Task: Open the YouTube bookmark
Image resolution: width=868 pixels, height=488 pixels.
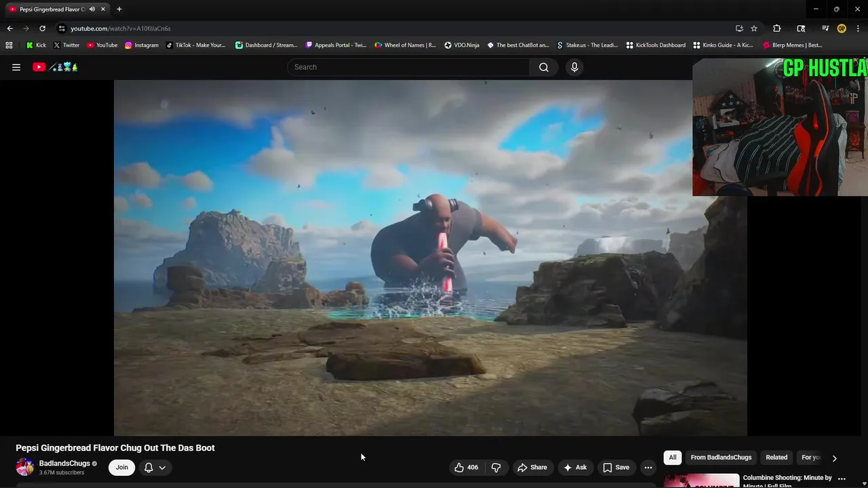Action: 102,45
